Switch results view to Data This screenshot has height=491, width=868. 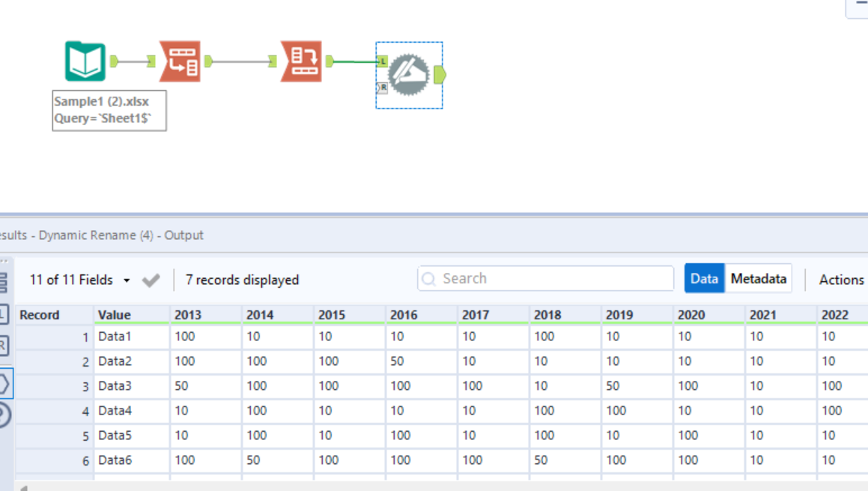click(704, 279)
